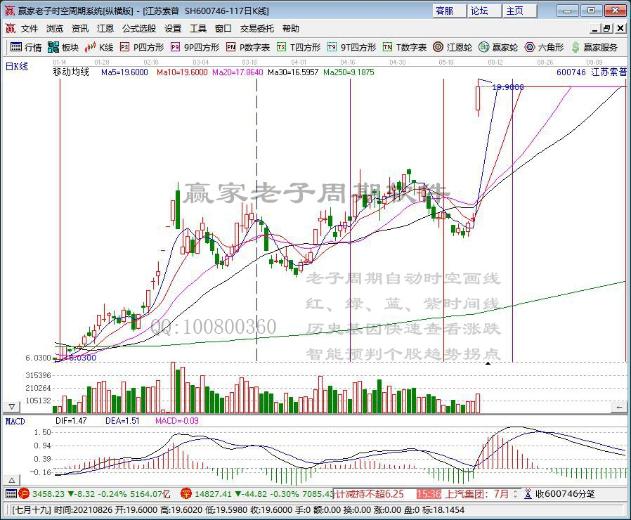
Task: Open the 板块 sector view icon
Action: (54, 47)
